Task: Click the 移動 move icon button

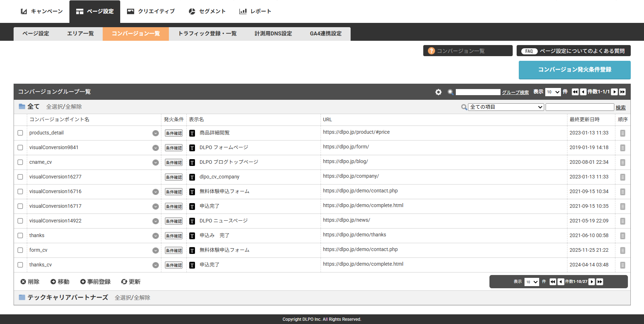Action: tap(60, 282)
